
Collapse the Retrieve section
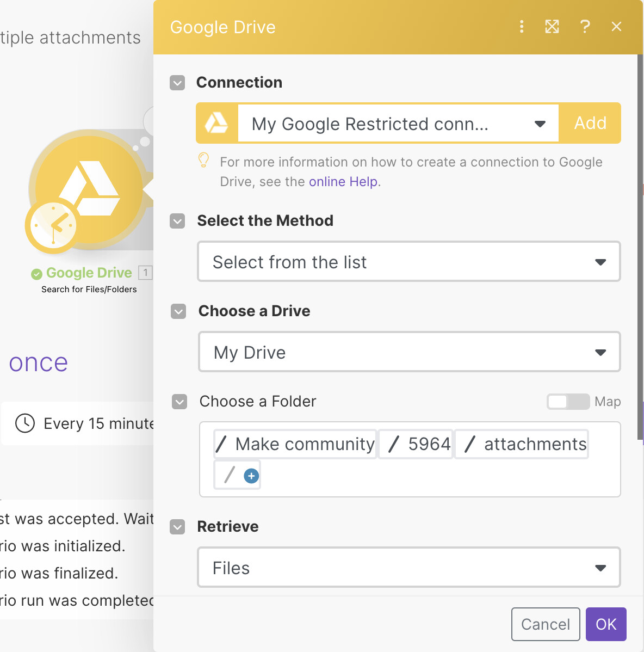177,527
